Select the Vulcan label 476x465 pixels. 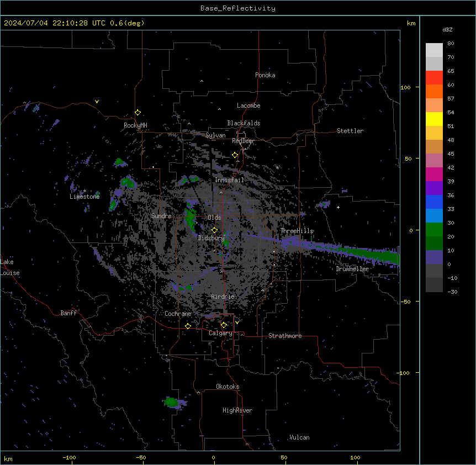[x=299, y=437]
